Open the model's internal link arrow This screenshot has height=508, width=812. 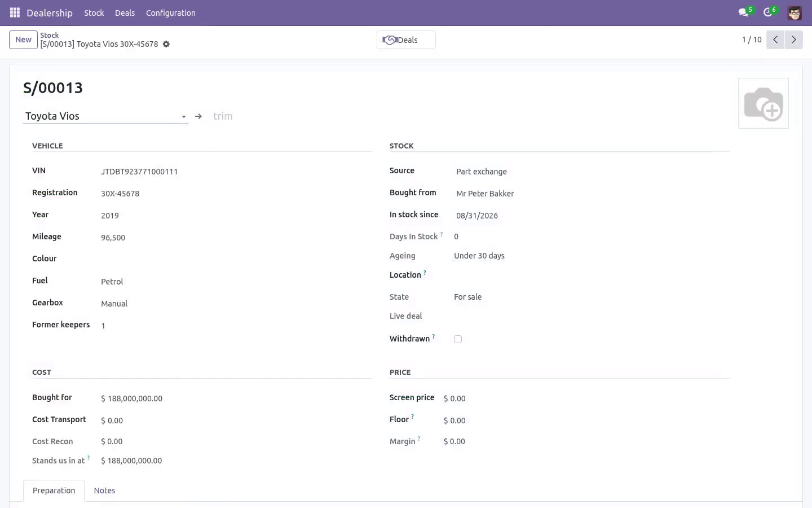click(x=198, y=116)
